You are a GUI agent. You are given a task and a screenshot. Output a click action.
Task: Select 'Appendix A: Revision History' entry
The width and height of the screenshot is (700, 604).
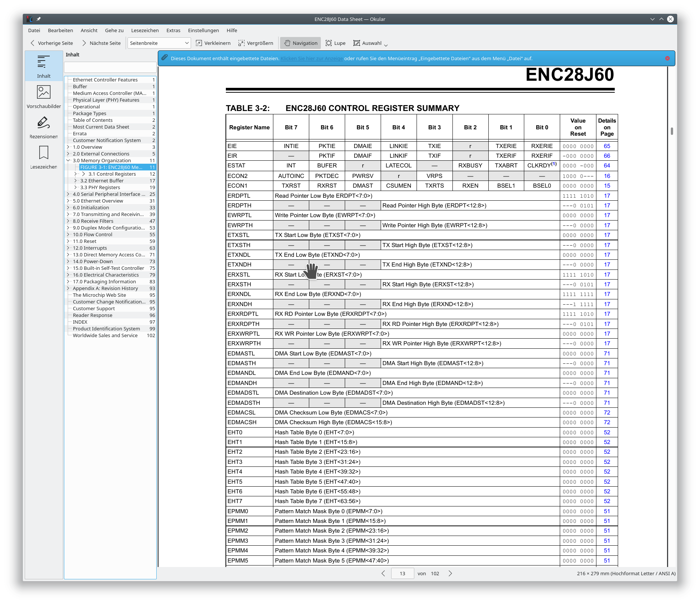(105, 288)
